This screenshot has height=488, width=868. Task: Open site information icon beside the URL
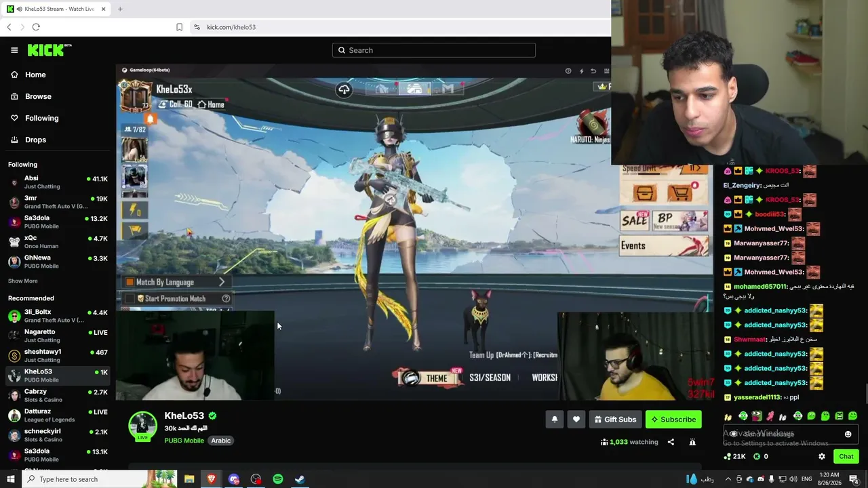pos(197,27)
